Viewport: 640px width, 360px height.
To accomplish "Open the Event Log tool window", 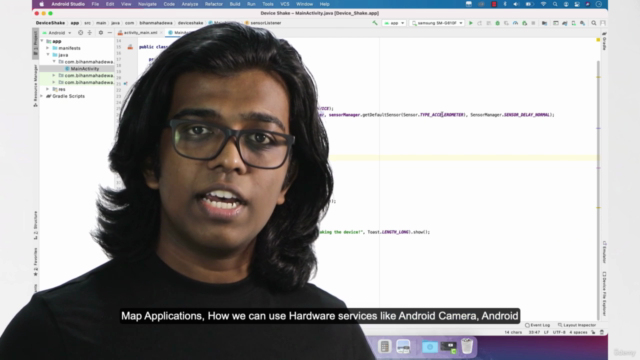I will tap(538, 325).
